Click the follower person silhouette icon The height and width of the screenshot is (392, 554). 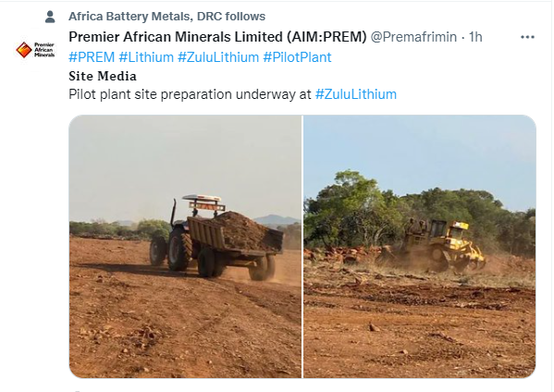click(x=50, y=17)
